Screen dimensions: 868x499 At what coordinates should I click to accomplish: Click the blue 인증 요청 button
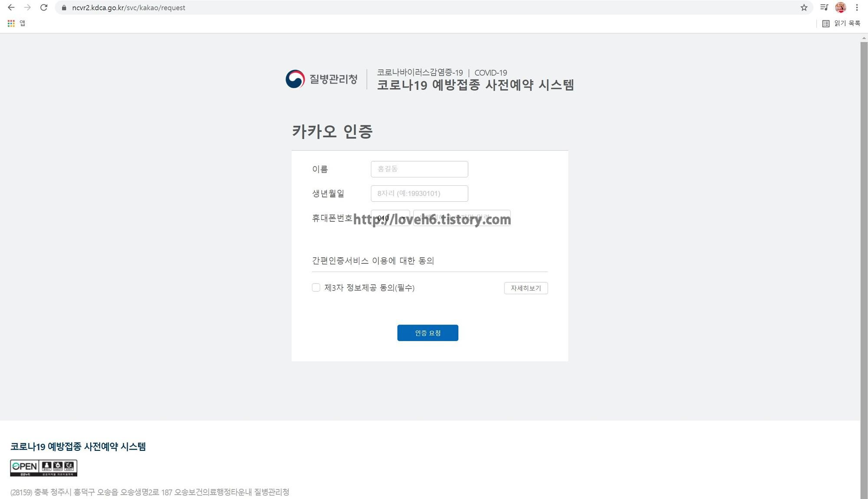tap(427, 333)
